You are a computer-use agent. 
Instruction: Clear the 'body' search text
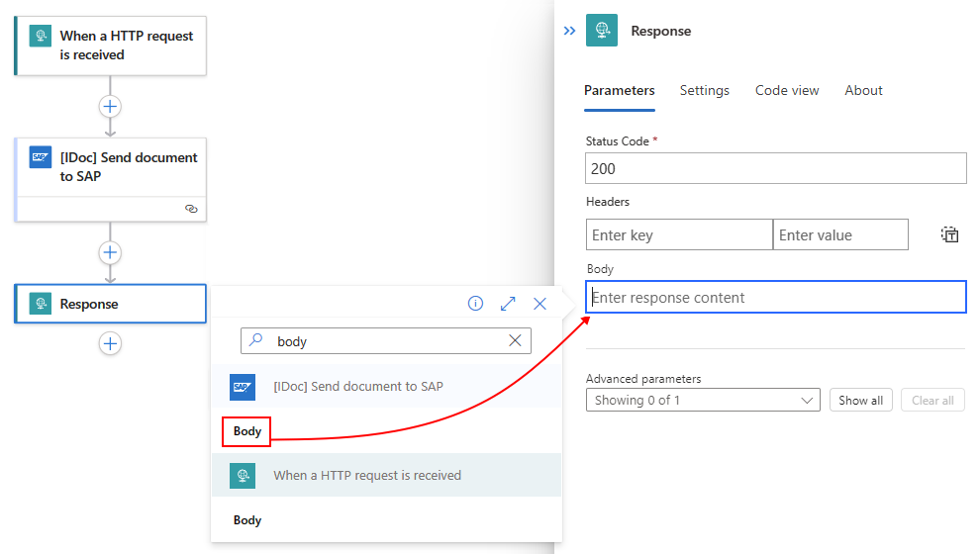[x=515, y=340]
